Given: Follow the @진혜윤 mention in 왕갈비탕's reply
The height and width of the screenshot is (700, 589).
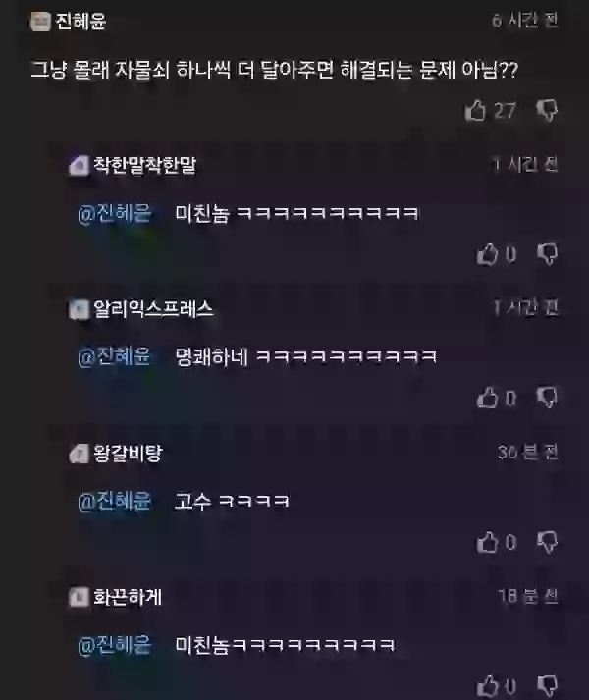Looking at the screenshot, I should click(115, 501).
